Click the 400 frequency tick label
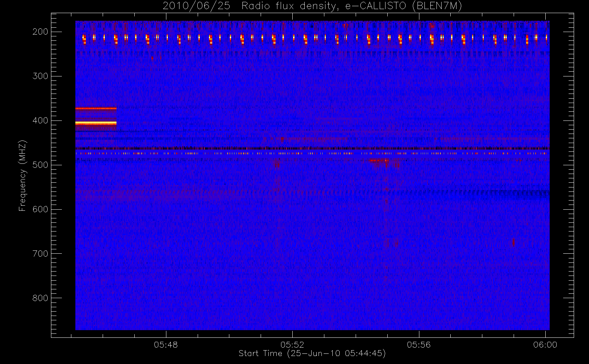The image size is (589, 364). tap(40, 120)
